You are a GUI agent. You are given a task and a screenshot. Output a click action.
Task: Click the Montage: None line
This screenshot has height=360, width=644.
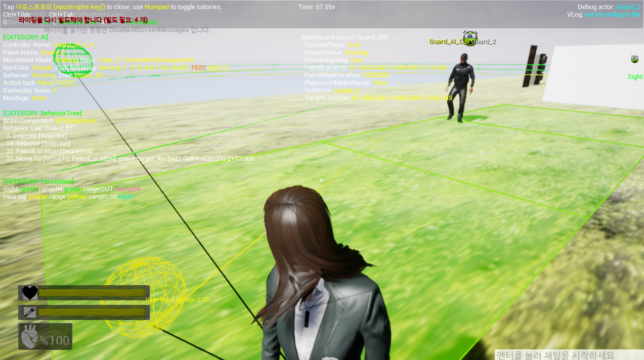pyautogui.click(x=25, y=98)
